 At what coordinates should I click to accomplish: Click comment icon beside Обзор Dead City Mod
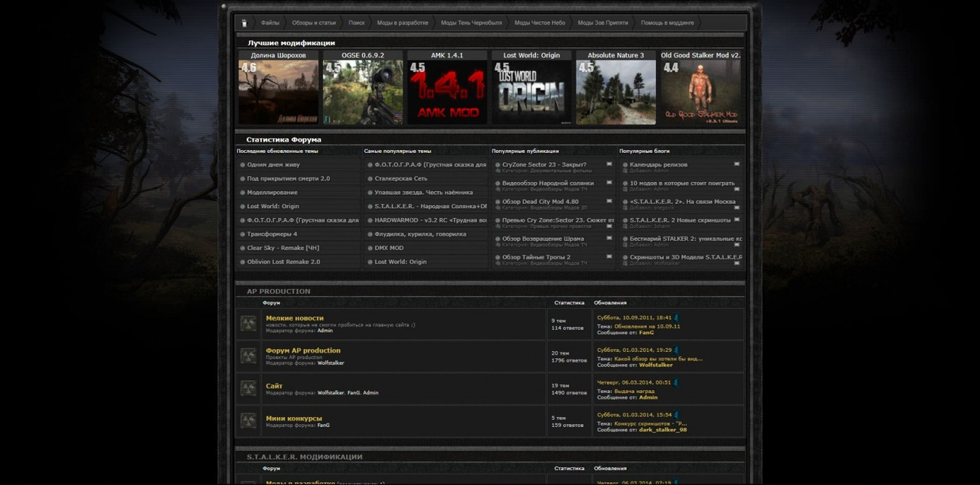[x=609, y=202]
